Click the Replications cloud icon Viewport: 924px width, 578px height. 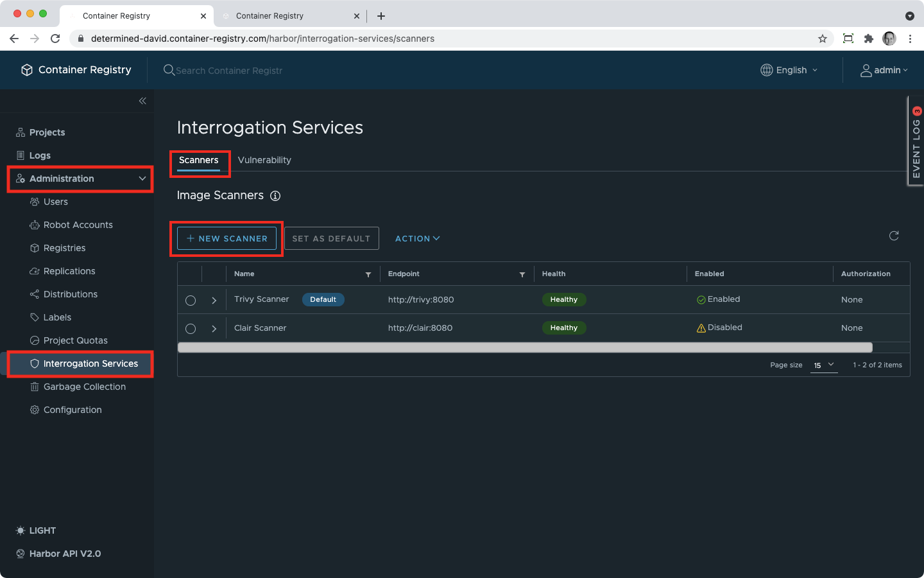tap(35, 271)
